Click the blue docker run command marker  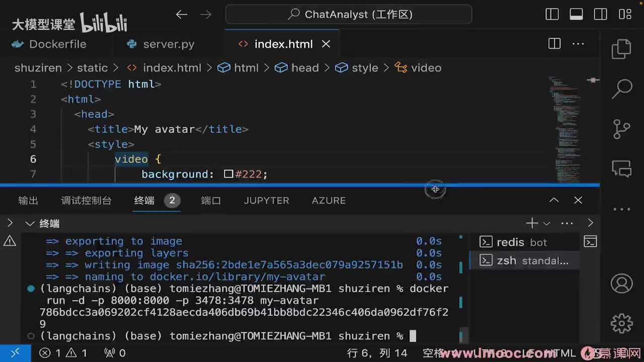coord(31,289)
